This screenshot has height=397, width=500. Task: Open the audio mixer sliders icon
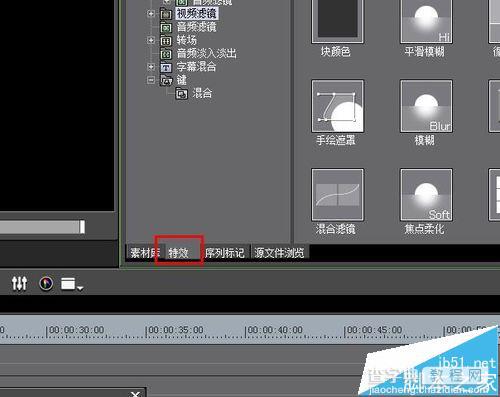[19, 284]
